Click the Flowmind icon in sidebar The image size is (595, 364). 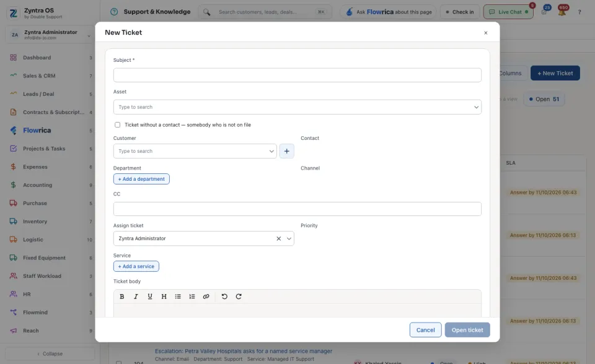click(x=13, y=313)
